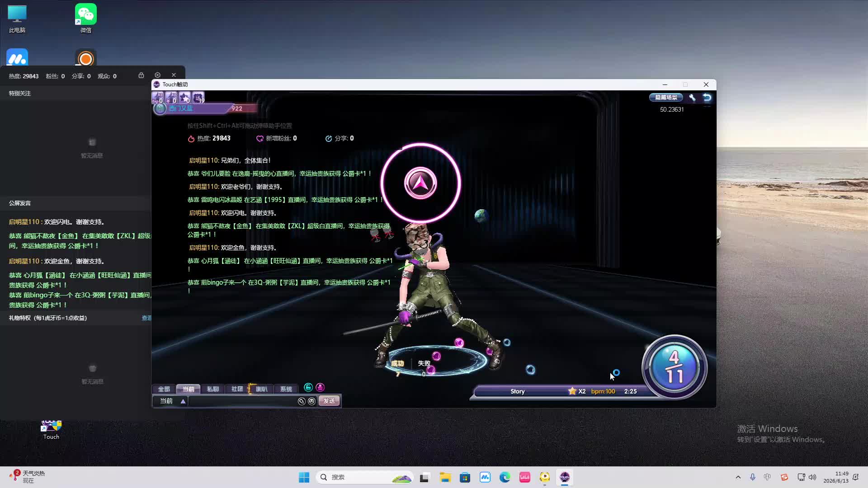Image resolution: width=868 pixels, height=488 pixels.
Task: Click the pink stamp icon above chat
Action: tap(320, 387)
